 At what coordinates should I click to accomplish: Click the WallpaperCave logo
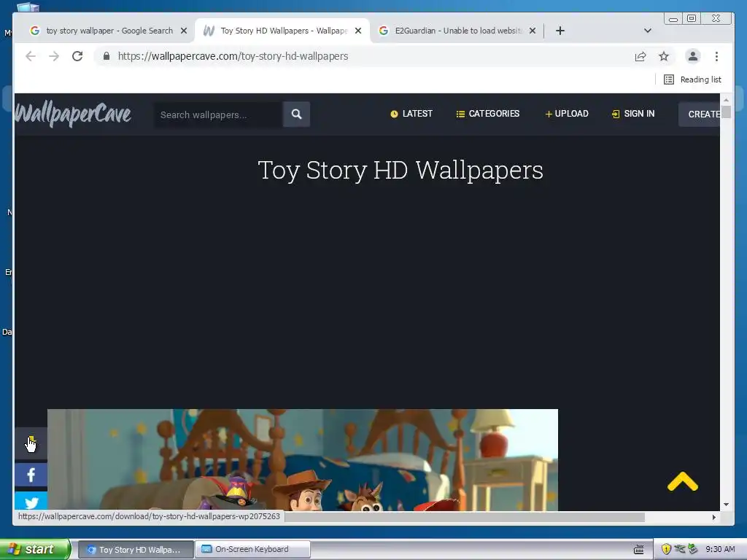click(73, 114)
